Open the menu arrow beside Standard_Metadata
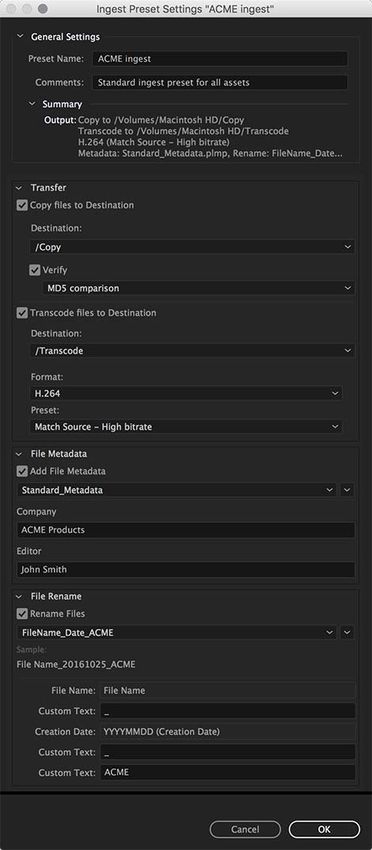Viewport: 372px width, 850px height. [x=348, y=490]
